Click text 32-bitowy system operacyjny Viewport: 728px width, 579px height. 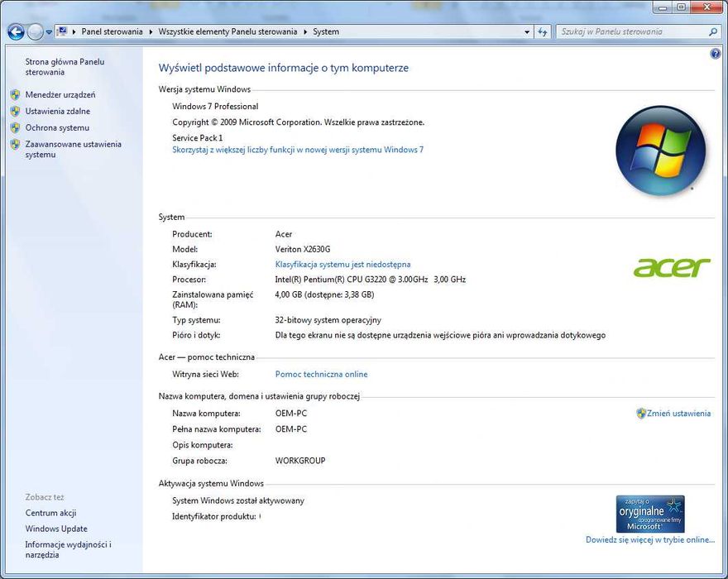pos(328,320)
